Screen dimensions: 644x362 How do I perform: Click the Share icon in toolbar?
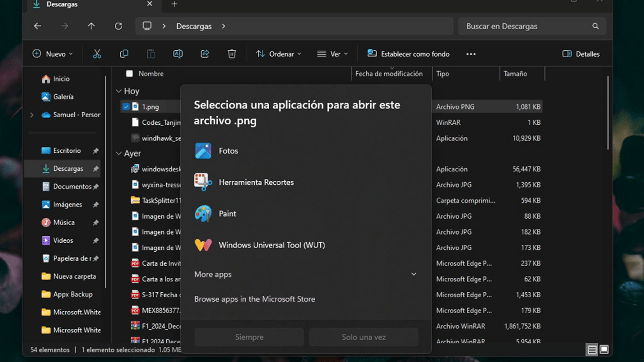(205, 54)
